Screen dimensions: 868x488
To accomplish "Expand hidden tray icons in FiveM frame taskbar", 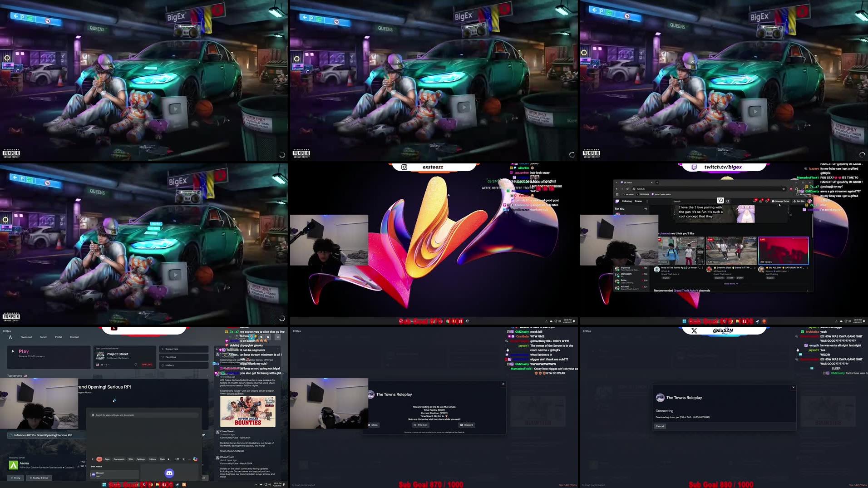I will pos(256,485).
